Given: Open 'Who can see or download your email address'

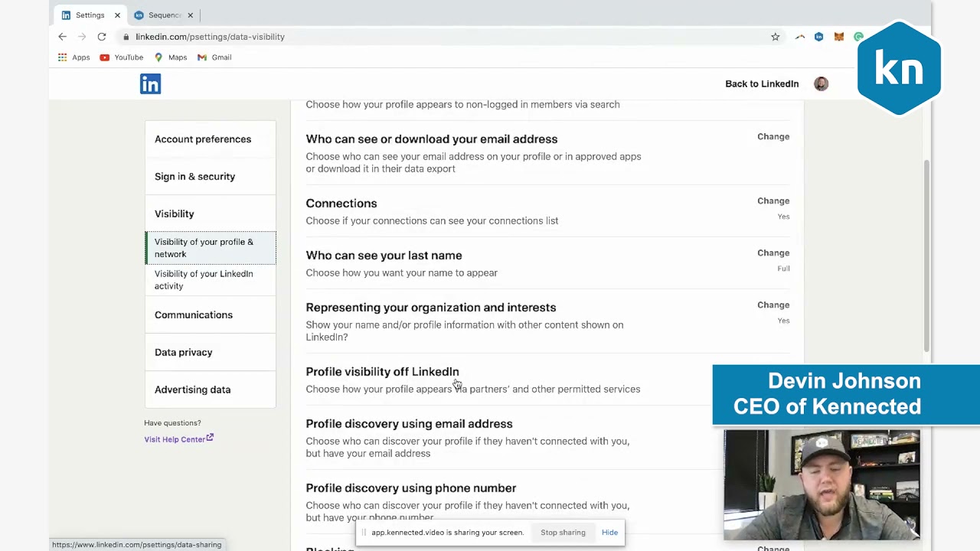Looking at the screenshot, I should [x=432, y=139].
